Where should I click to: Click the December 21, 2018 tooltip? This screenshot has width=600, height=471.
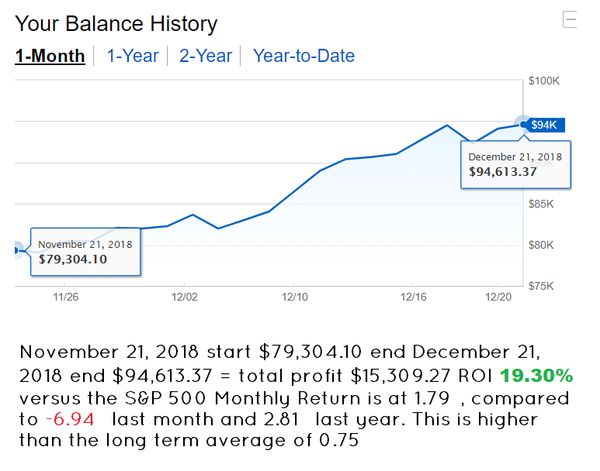pyautogui.click(x=515, y=164)
